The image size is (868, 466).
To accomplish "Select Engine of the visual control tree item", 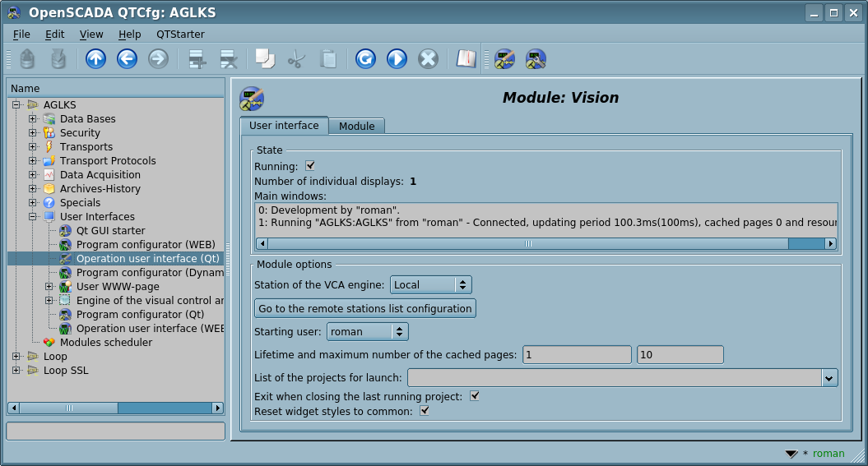I will [150, 300].
